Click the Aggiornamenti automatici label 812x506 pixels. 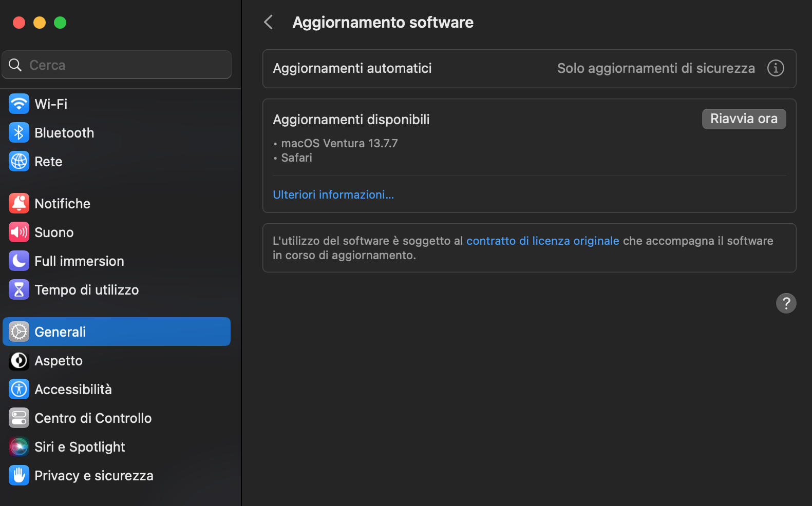[x=352, y=68]
